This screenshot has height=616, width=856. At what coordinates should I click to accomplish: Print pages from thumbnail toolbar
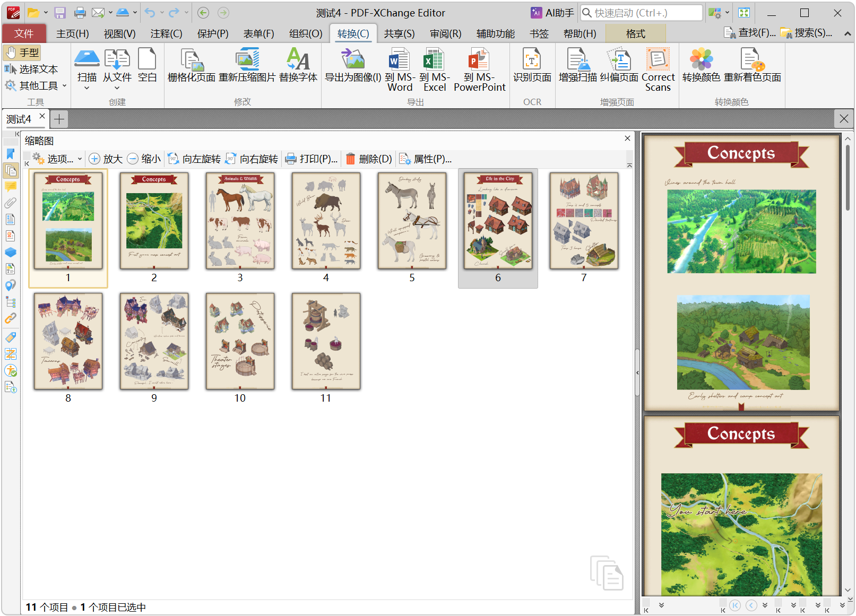click(x=311, y=159)
